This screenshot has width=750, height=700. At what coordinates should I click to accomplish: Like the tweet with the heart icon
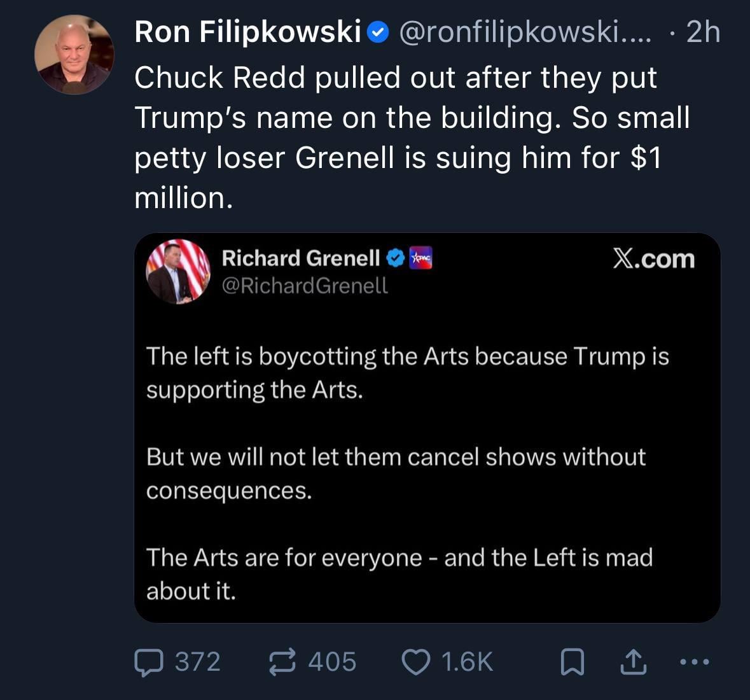click(x=416, y=662)
